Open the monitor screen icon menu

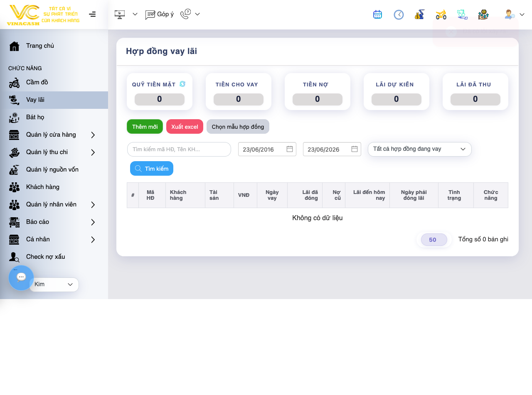(x=120, y=15)
